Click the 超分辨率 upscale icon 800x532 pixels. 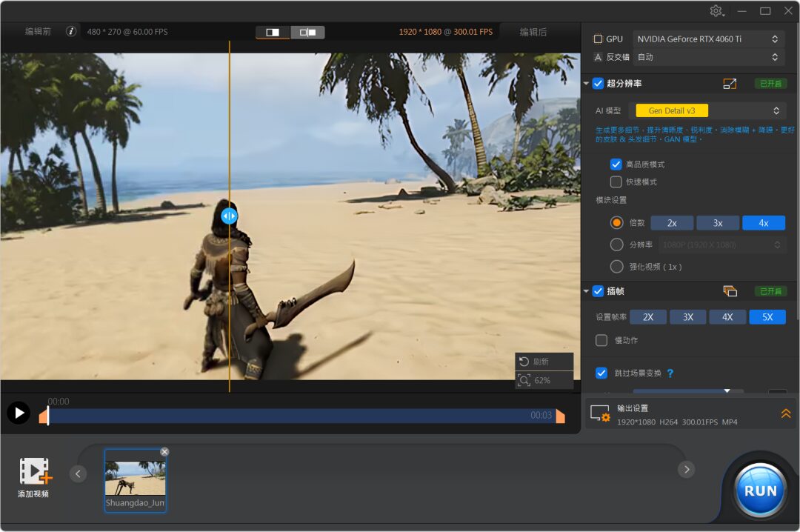pyautogui.click(x=730, y=84)
